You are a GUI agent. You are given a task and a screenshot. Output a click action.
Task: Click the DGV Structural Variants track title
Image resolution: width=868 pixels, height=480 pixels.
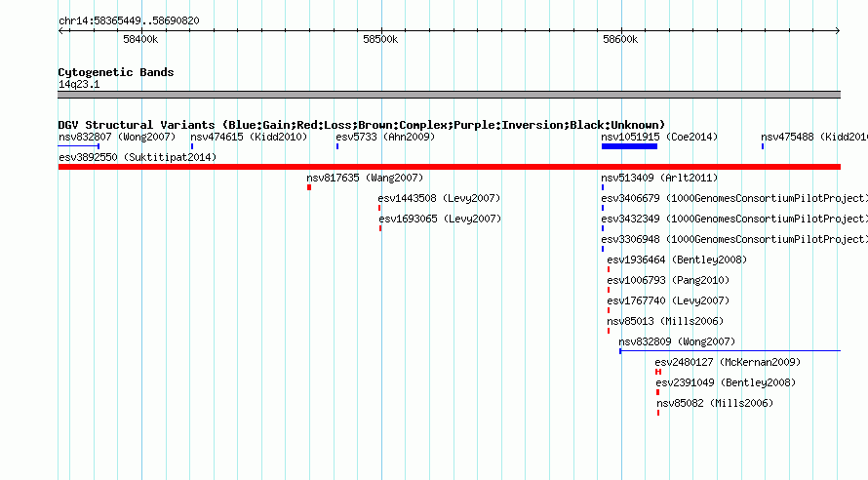click(x=362, y=125)
